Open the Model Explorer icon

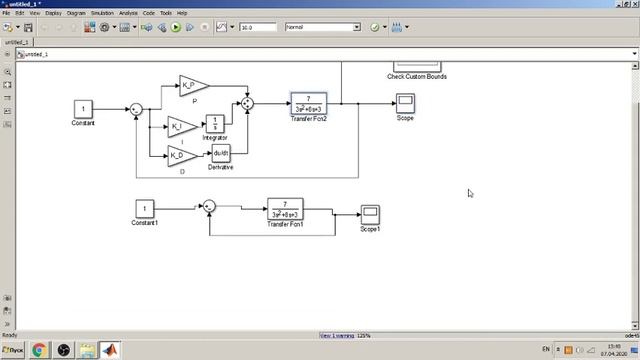125,27
